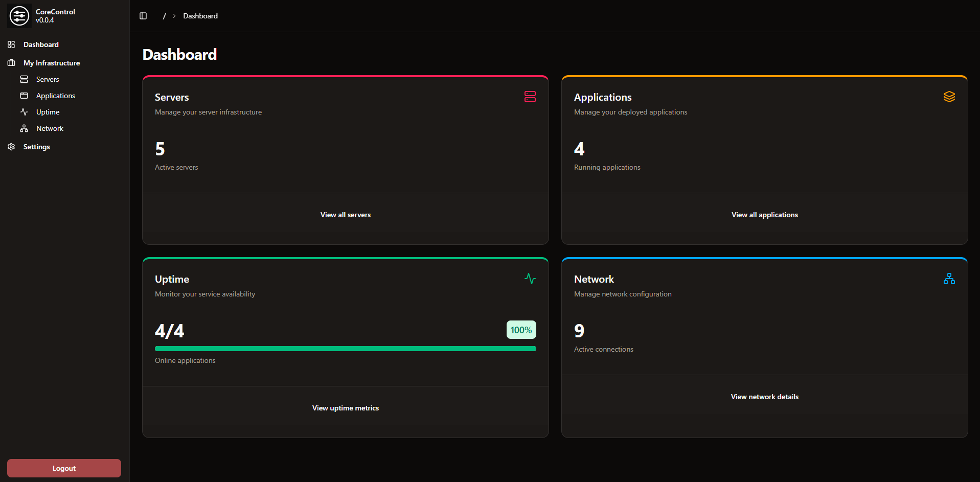Click the Settings gear icon in sidebar
The width and height of the screenshot is (980, 482).
[11, 147]
